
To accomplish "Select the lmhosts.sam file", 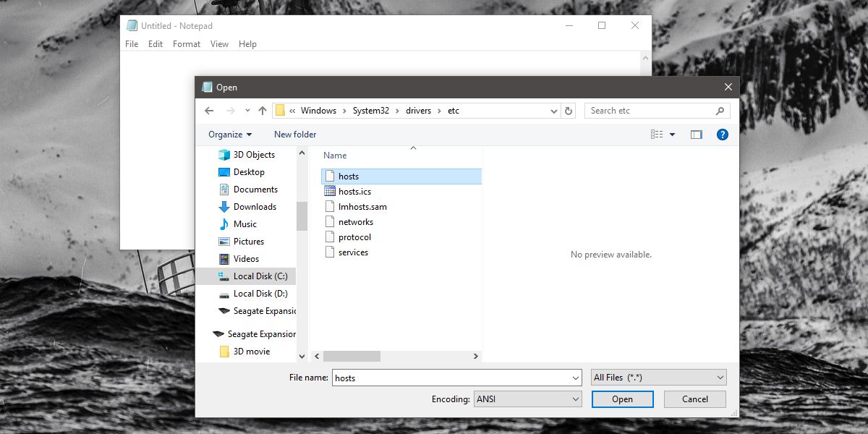I will coord(362,207).
